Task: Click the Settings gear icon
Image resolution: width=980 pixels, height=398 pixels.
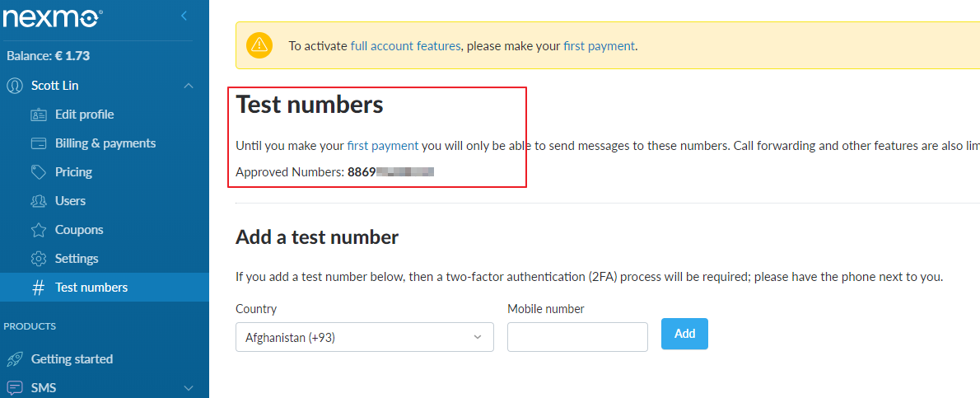Action: pos(38,259)
